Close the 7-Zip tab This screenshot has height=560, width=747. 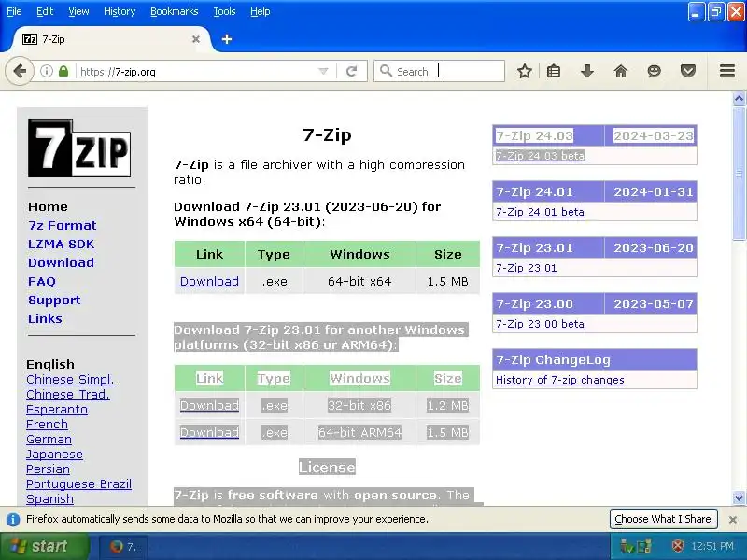coord(196,39)
